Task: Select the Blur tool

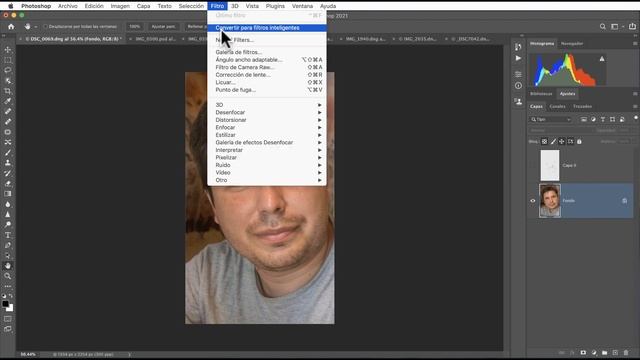Action: (x=8, y=204)
